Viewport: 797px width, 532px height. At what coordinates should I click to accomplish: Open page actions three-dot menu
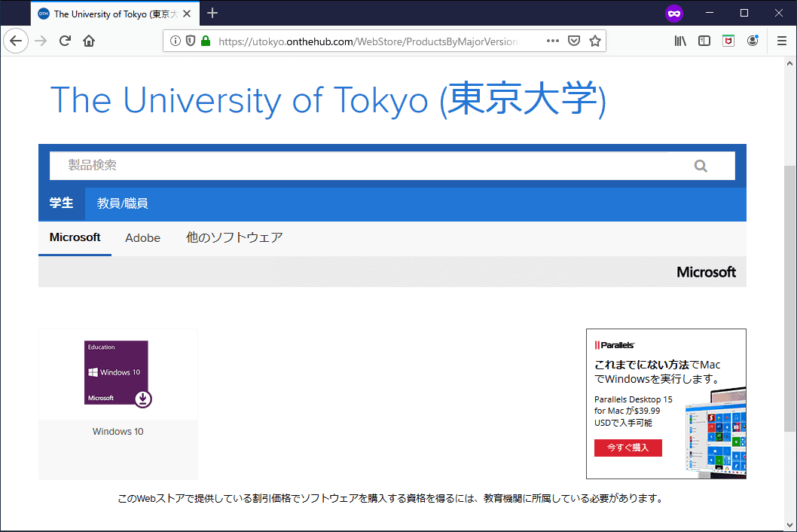coord(552,41)
